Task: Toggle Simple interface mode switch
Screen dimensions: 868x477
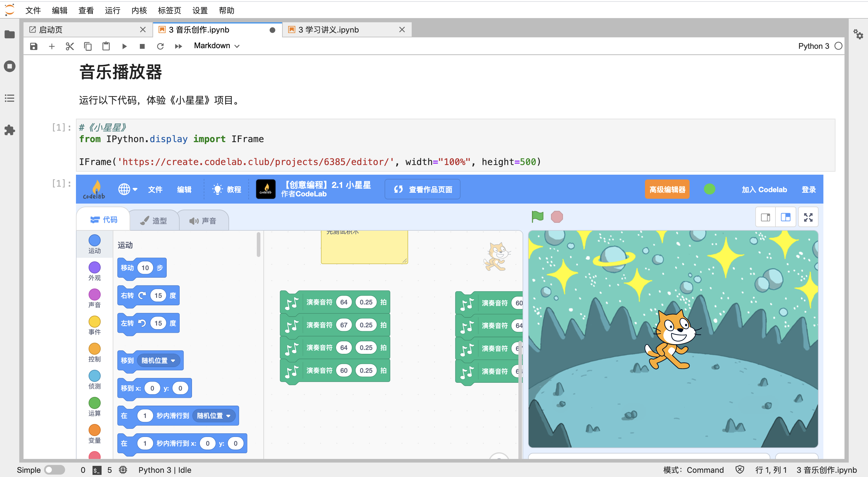Action: [55, 469]
